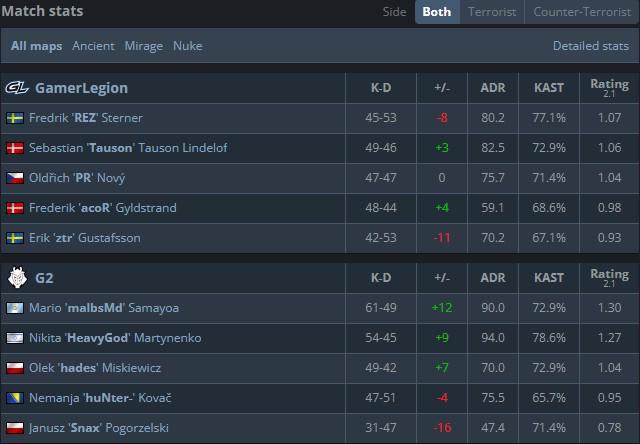The image size is (640, 444).
Task: Select the Both side filter
Action: [x=437, y=12]
